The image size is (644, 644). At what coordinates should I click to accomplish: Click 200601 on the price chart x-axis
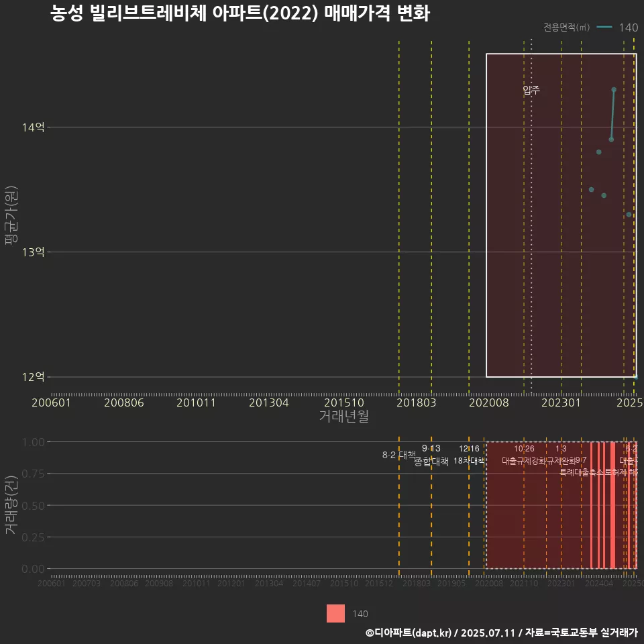(52, 402)
